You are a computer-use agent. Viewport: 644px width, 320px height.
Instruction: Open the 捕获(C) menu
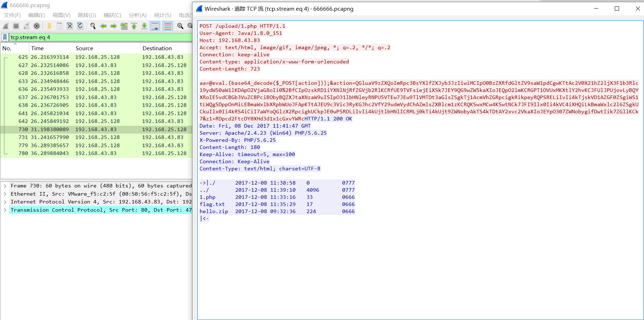click(x=112, y=15)
